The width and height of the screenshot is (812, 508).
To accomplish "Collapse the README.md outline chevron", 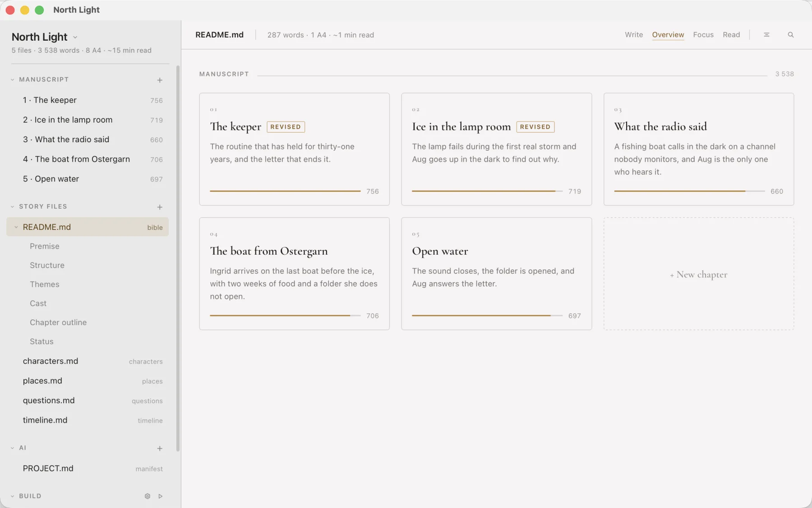I will [x=16, y=227].
